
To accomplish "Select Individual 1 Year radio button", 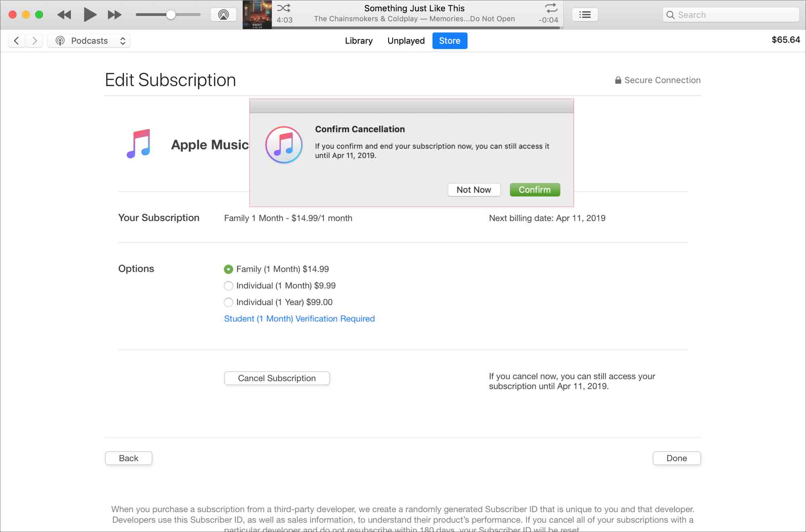I will pyautogui.click(x=228, y=302).
